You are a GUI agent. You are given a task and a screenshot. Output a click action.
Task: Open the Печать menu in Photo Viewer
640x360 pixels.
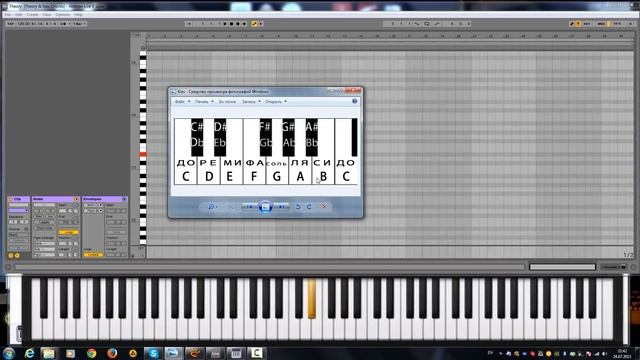204,101
